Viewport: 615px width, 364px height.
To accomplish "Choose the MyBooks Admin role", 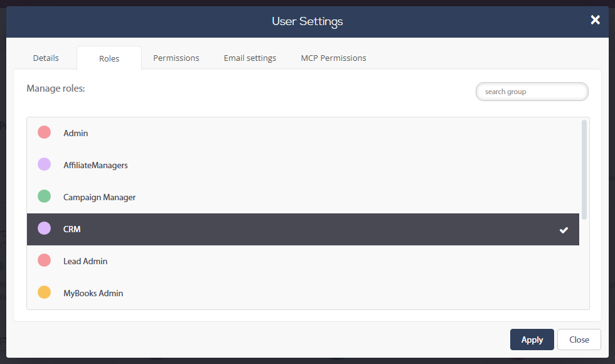I will 302,293.
